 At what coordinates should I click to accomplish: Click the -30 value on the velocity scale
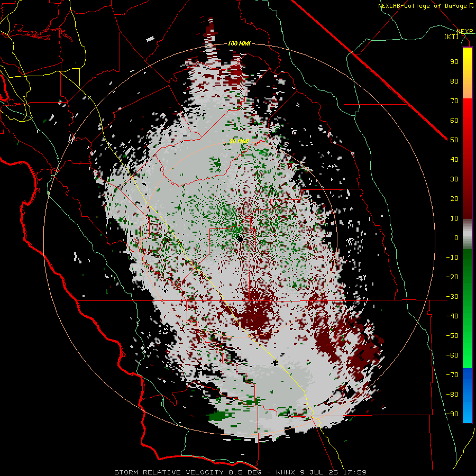452,297
